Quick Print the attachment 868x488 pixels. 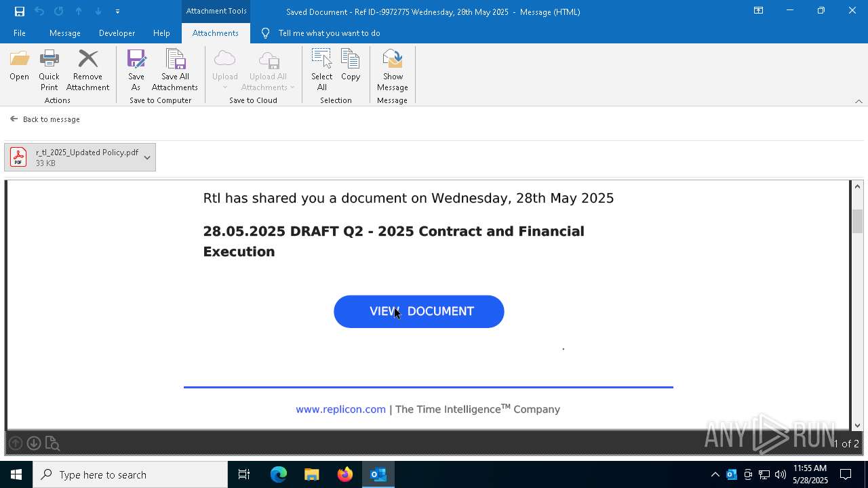[49, 70]
